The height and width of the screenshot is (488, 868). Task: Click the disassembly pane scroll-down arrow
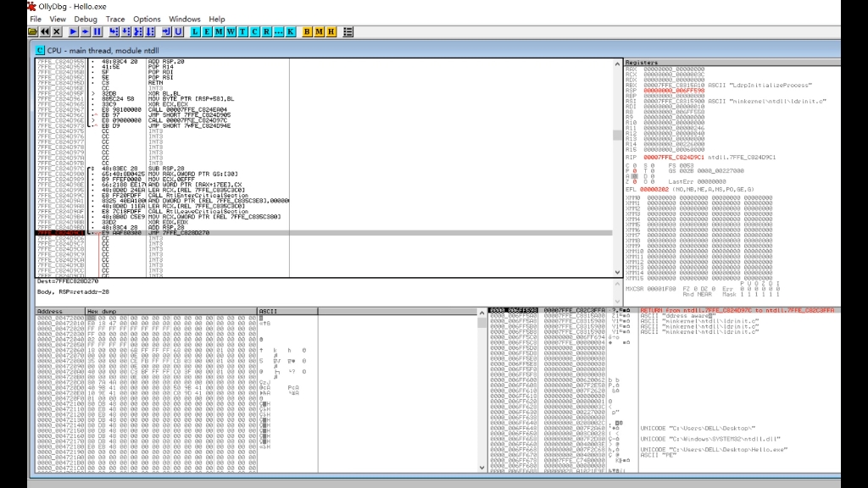click(617, 272)
